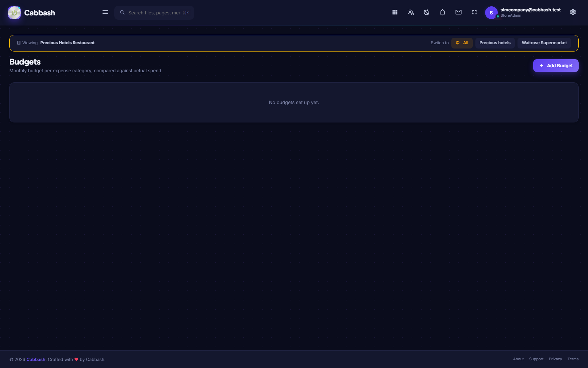Click the search files input field

[154, 13]
